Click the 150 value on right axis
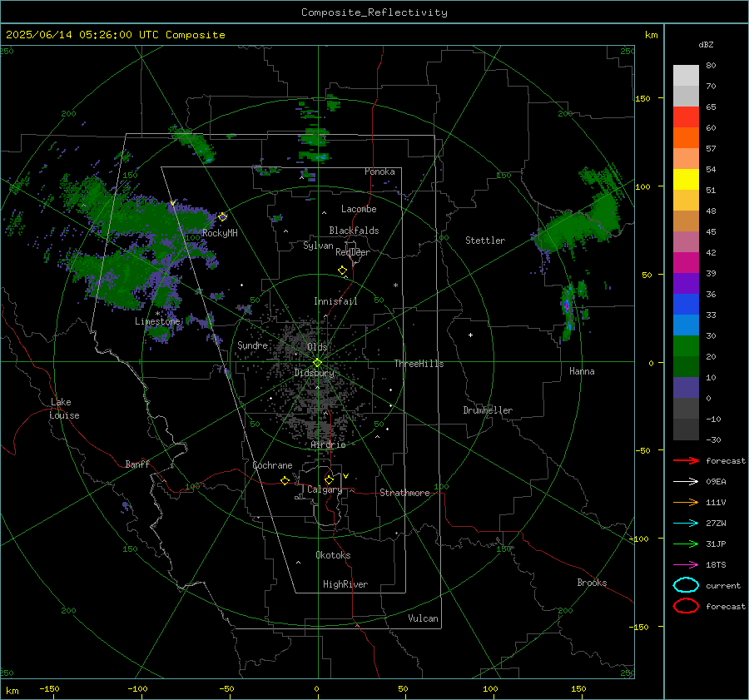Viewport: 749px width, 700px height. pyautogui.click(x=642, y=98)
